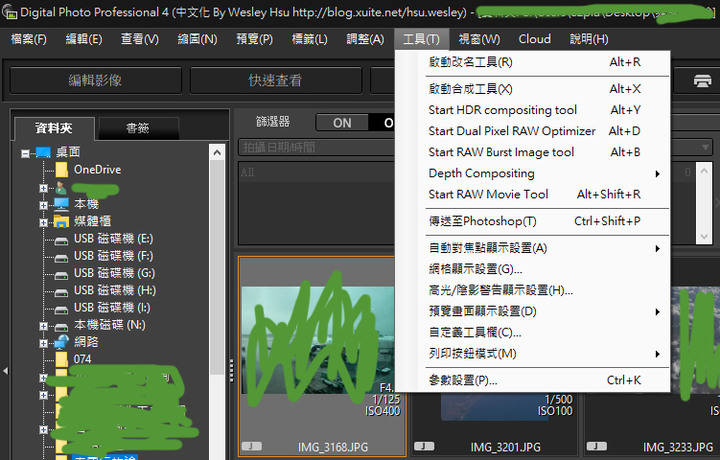Open the 說明(H) menu
The width and height of the screenshot is (720, 460).
pos(589,39)
